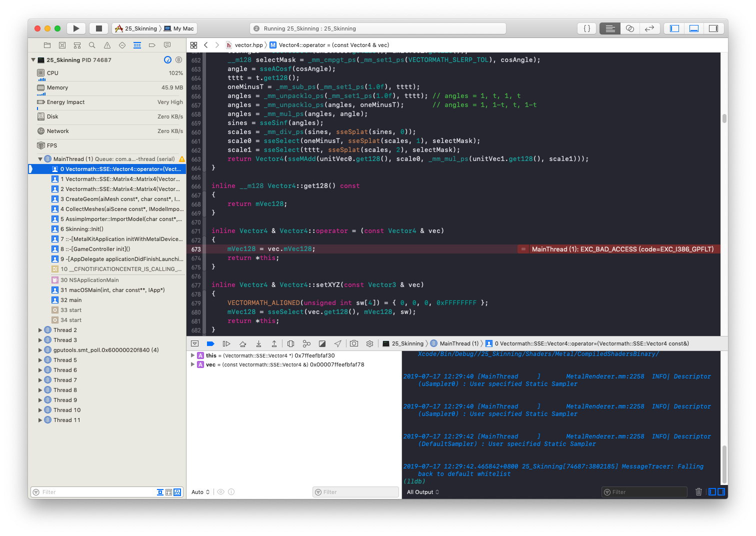Screen dimensions: 756x536
Task: Deactivate all breakpoints via blue arrow
Action: pyautogui.click(x=210, y=343)
